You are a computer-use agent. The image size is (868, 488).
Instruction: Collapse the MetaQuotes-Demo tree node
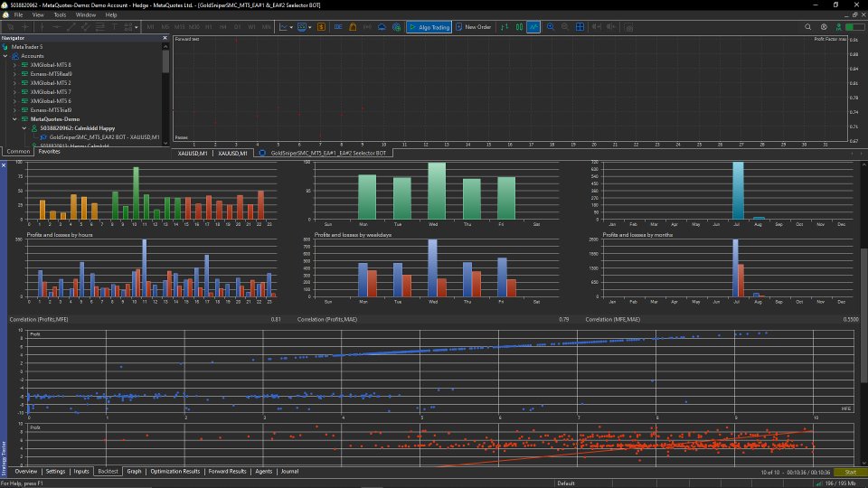pos(14,119)
